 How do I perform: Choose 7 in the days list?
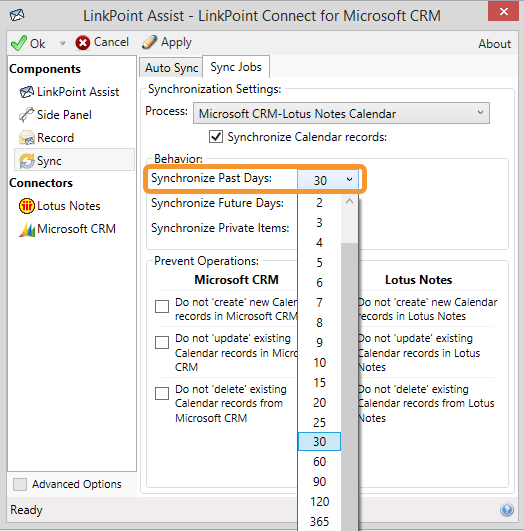(319, 302)
